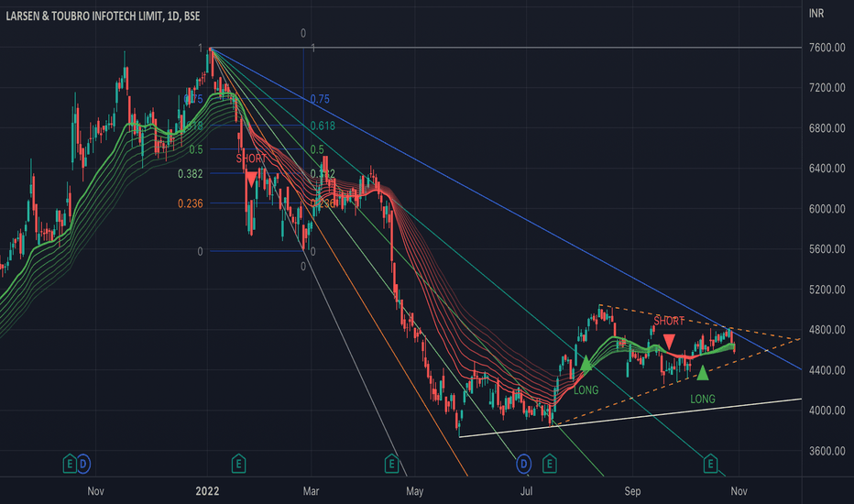This screenshot has width=854, height=504.
Task: Open the Earnings E marker just after 2022
Action: (x=238, y=464)
